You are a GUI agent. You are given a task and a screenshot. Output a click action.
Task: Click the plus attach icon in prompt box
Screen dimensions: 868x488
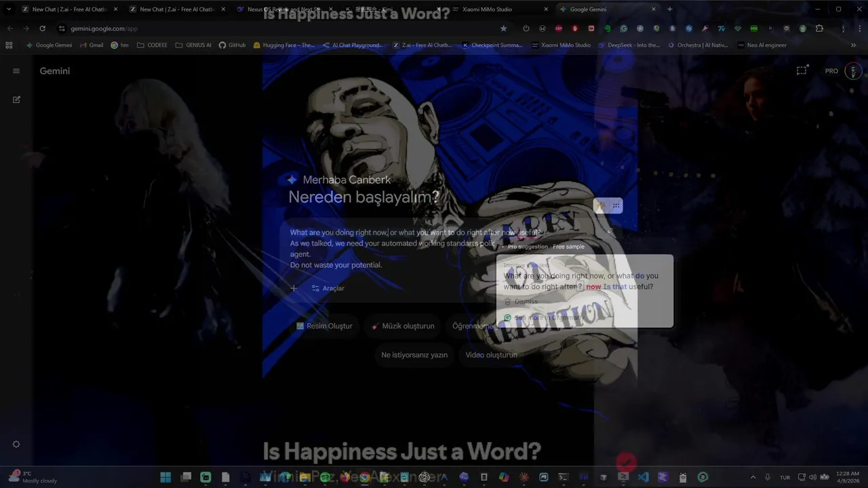[x=294, y=288]
